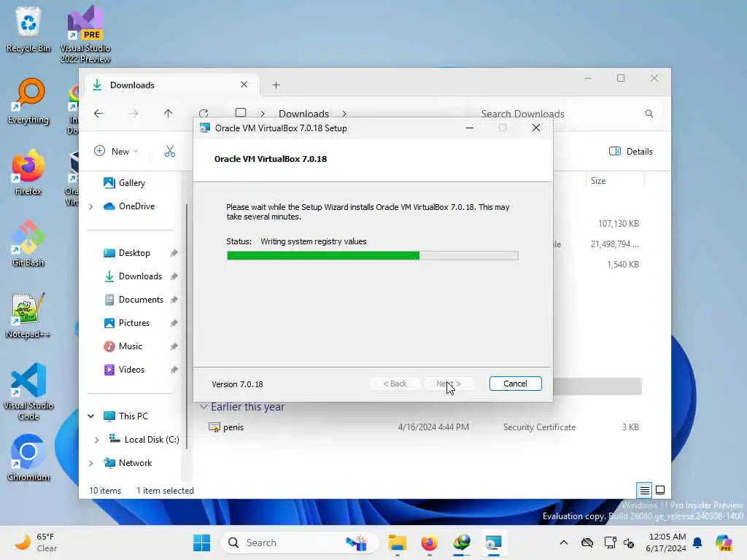The width and height of the screenshot is (747, 560).
Task: Click the Size column header
Action: click(x=614, y=181)
